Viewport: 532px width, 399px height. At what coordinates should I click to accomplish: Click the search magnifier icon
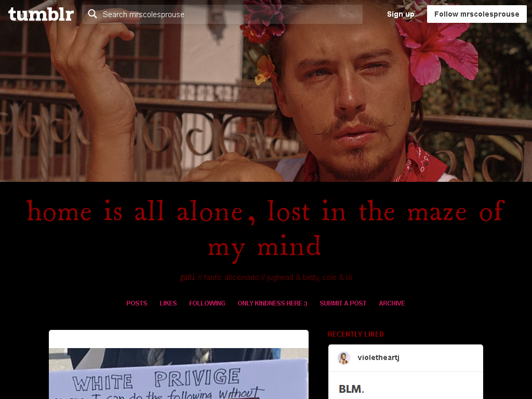click(92, 14)
